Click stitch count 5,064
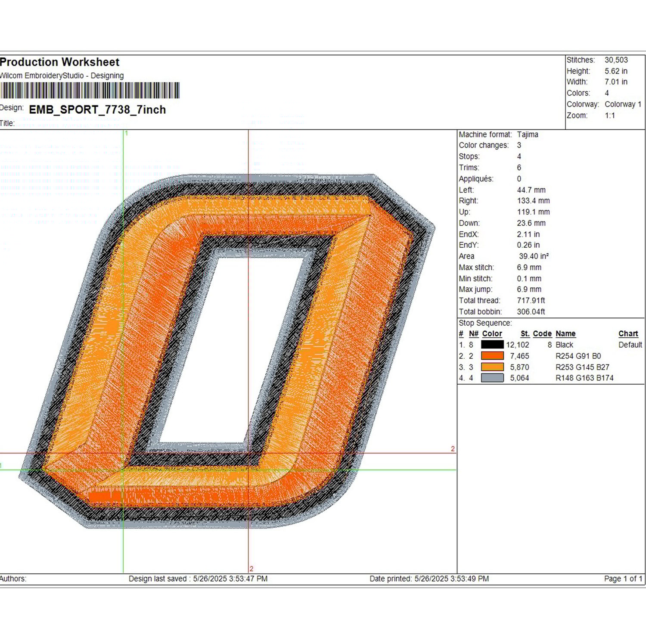 (x=519, y=378)
